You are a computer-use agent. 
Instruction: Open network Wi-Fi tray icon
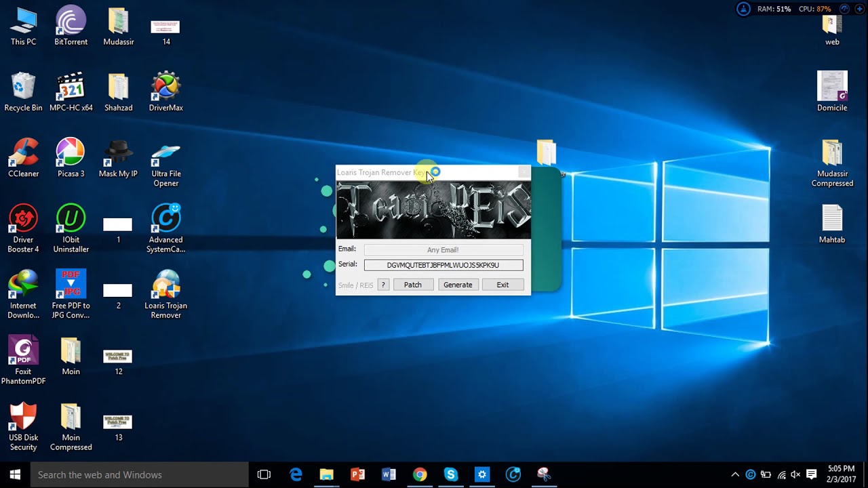tap(781, 474)
